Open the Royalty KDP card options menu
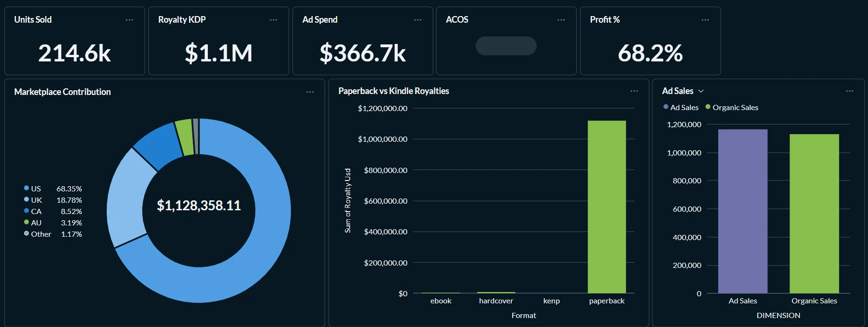Screen dimensions: 868x327 274,20
